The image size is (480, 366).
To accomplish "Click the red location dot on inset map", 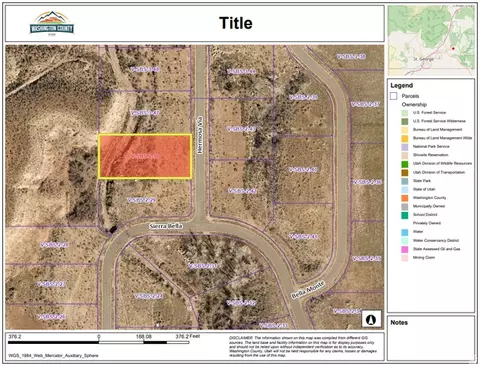I will click(453, 49).
